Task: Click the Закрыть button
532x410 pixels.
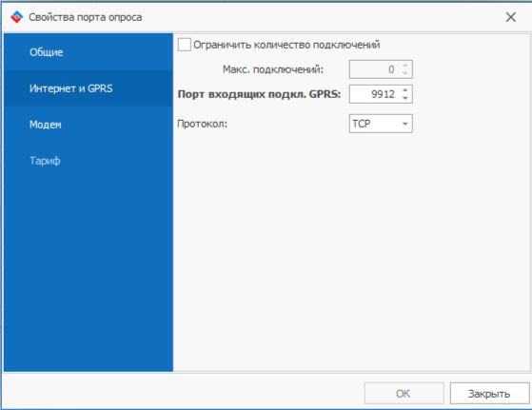Action: [489, 394]
